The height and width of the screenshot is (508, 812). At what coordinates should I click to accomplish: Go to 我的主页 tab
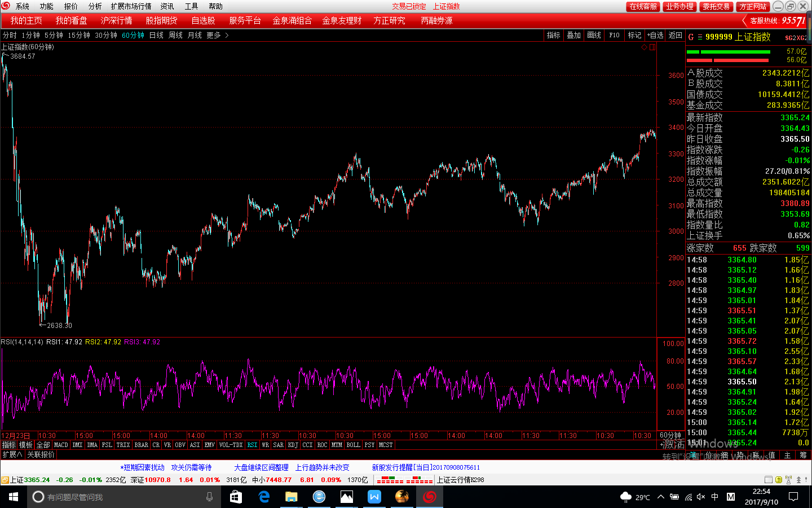pyautogui.click(x=26, y=20)
